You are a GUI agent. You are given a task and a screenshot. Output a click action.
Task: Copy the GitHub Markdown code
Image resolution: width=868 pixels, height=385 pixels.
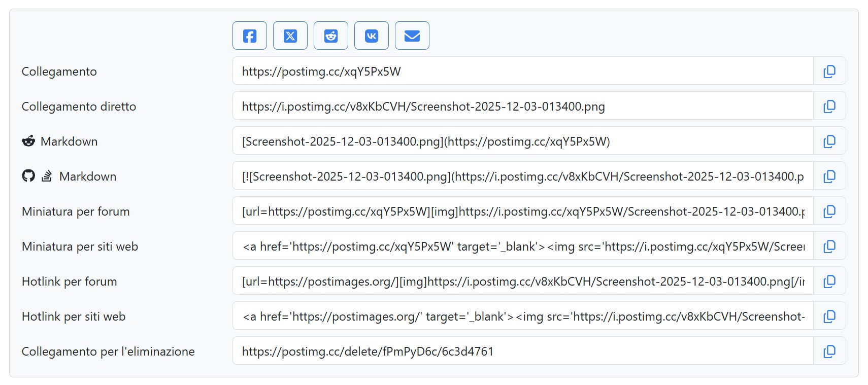point(829,176)
